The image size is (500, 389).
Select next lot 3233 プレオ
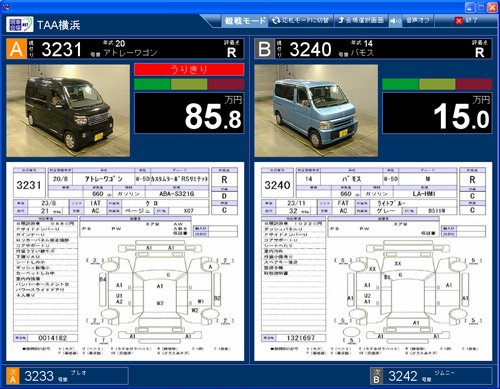[67, 376]
